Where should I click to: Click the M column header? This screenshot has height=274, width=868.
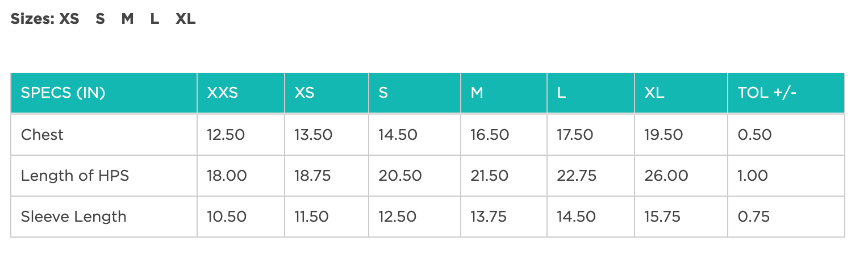[477, 93]
